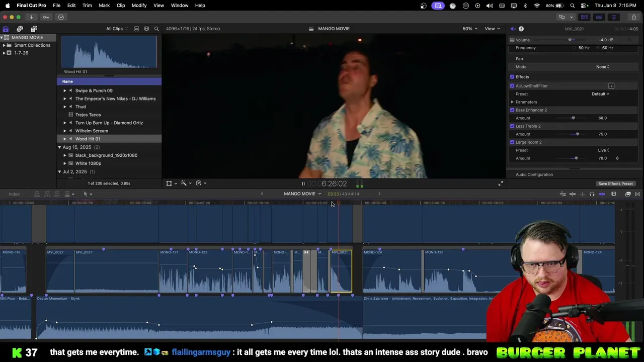
Task: Open the Clip Appearance icon in timeline
Action: click(614, 194)
